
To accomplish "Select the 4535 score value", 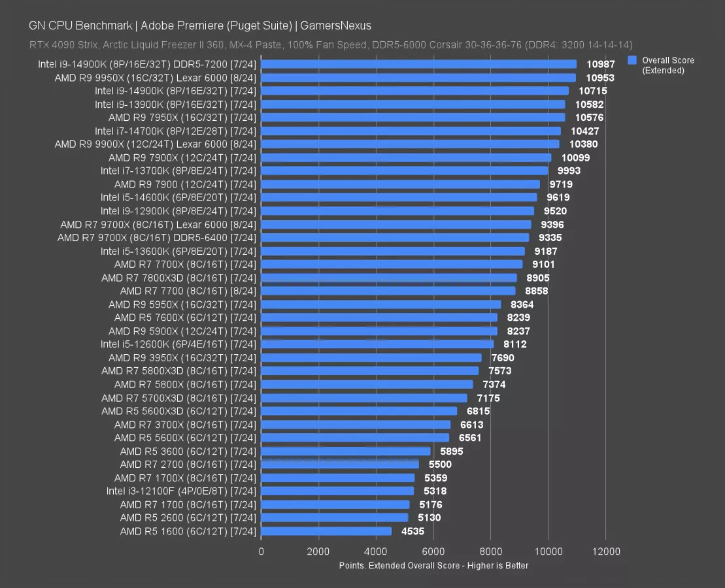I will tap(412, 531).
